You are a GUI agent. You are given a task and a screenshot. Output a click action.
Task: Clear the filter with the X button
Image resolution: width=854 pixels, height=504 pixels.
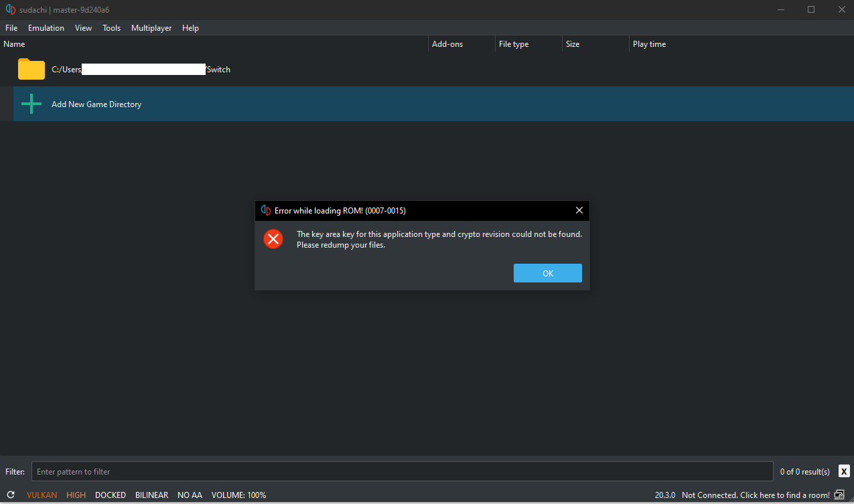(x=844, y=471)
